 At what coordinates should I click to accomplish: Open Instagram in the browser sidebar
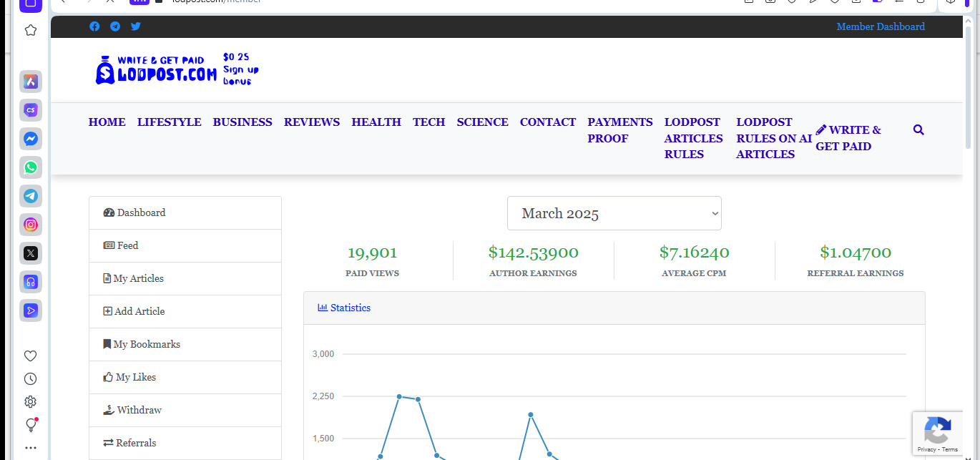tap(31, 225)
